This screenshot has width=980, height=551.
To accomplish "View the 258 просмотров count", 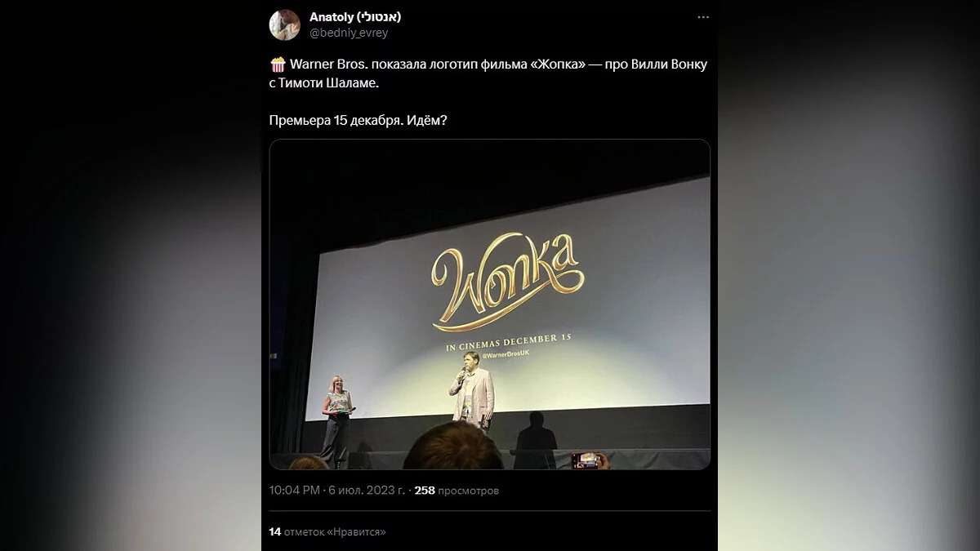I will (x=457, y=491).
